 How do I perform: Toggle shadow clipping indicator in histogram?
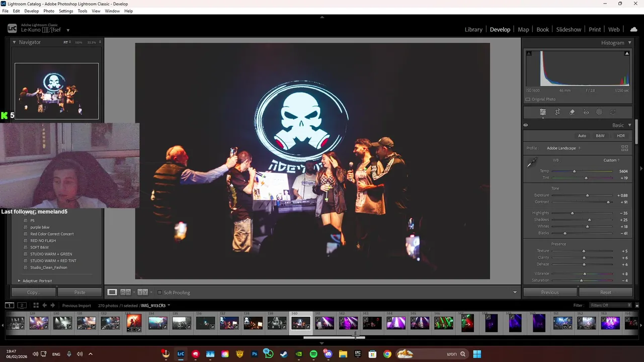(x=529, y=53)
